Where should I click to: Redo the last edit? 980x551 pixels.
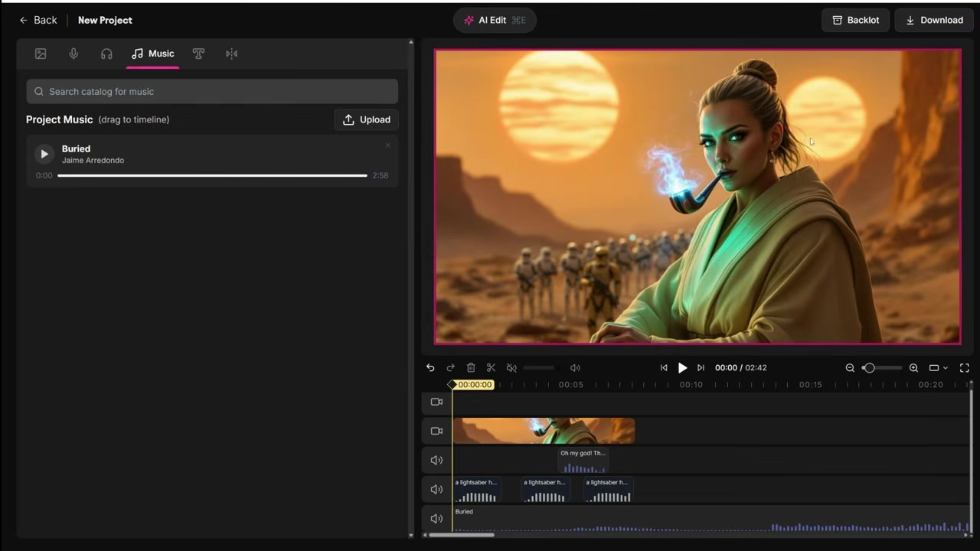[450, 367]
